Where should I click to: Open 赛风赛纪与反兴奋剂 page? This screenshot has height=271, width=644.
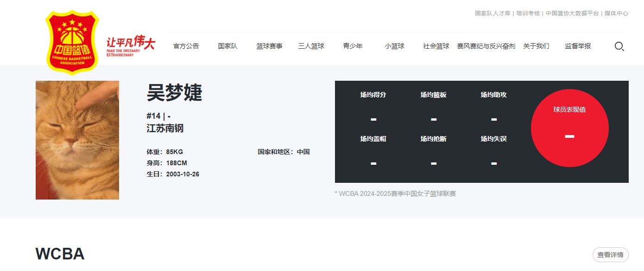pyautogui.click(x=486, y=46)
